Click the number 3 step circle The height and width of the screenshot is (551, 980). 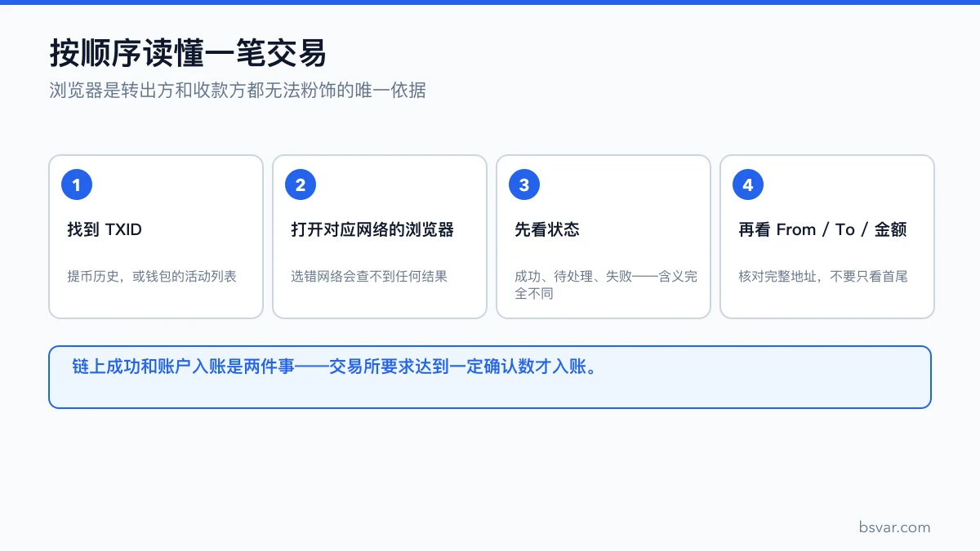click(524, 185)
